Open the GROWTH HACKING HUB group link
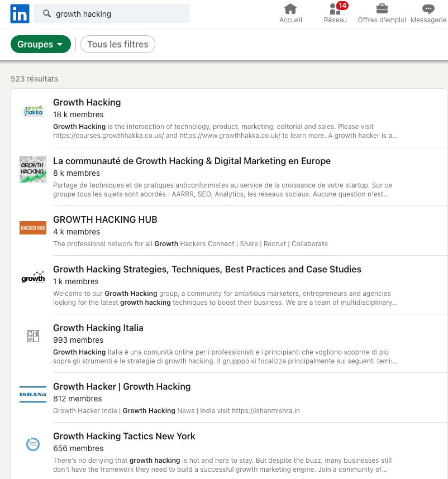448x479 pixels. tap(105, 219)
